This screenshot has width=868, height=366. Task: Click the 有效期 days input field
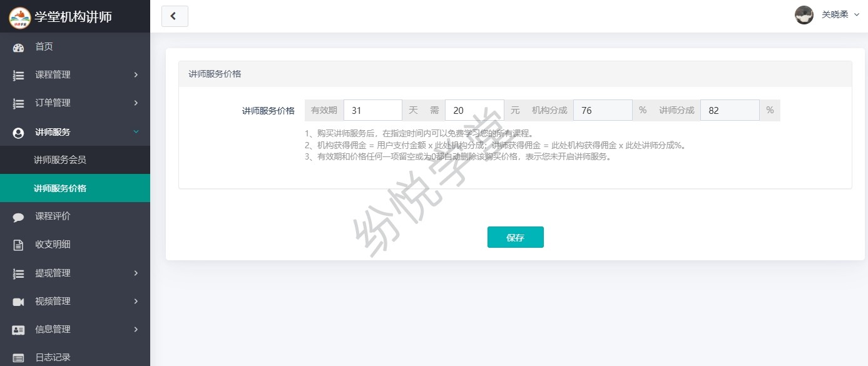pyautogui.click(x=372, y=110)
